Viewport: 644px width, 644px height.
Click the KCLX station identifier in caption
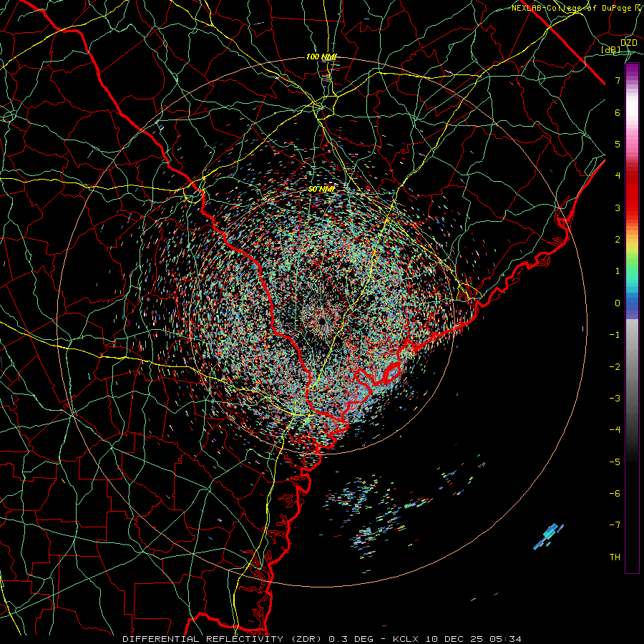coord(406,639)
